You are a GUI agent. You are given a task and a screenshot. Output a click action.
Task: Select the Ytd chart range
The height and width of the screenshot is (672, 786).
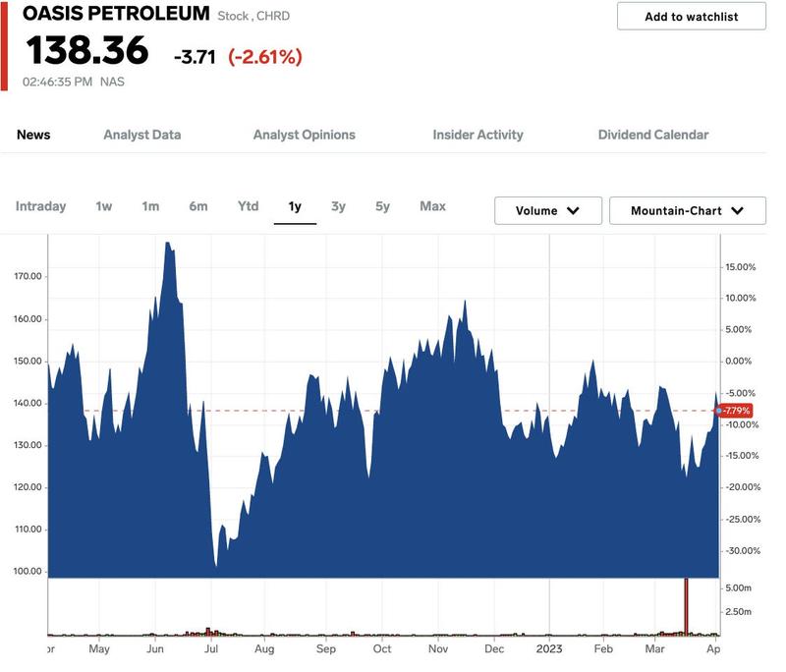pos(249,206)
